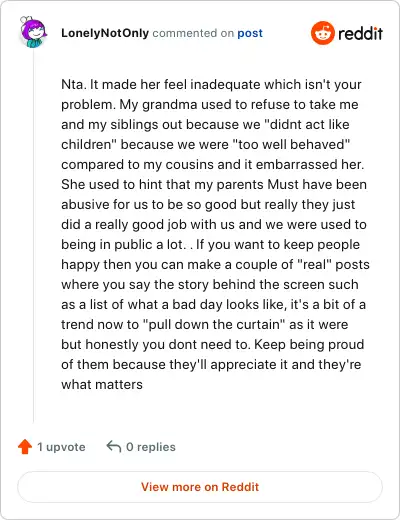
Task: Click the "1 upvote" count label
Action: [x=61, y=447]
